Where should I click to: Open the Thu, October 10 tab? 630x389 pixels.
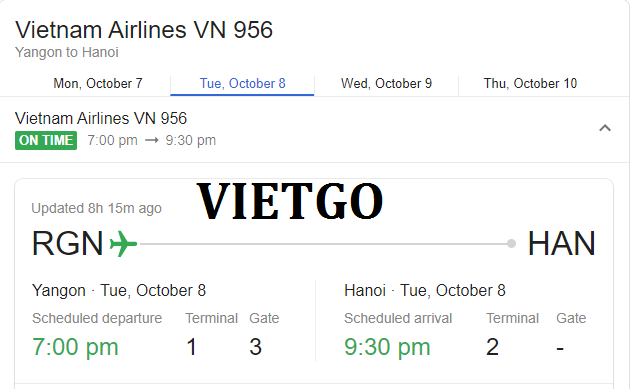click(x=530, y=84)
